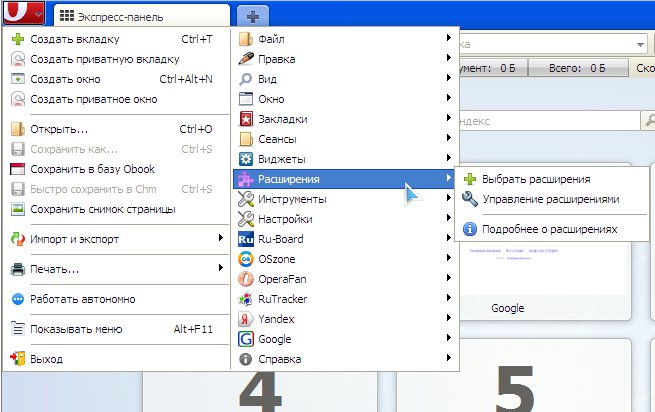Expand the Печать submenu arrow

(219, 268)
